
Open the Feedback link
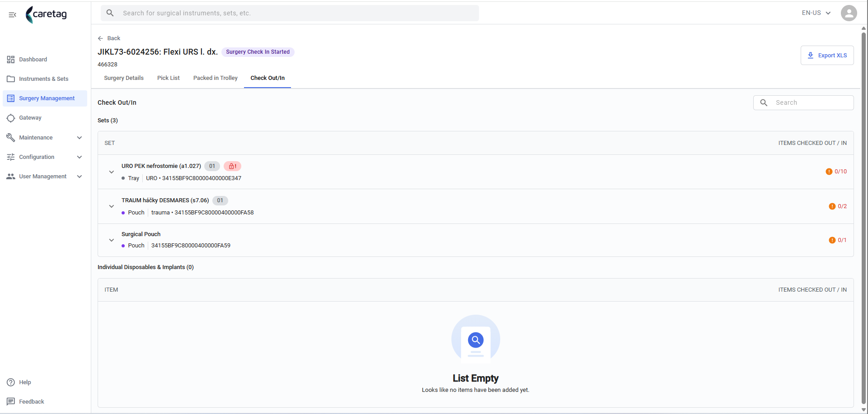[x=32, y=402]
